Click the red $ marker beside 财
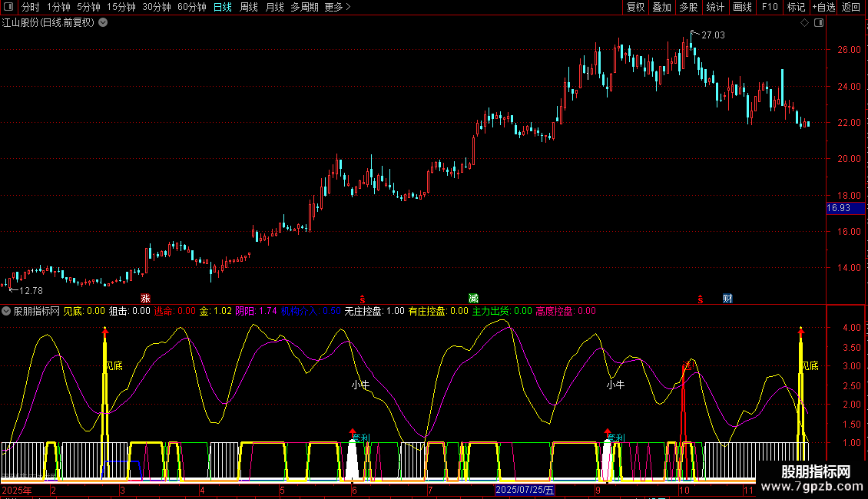The width and height of the screenshot is (868, 499). point(700,299)
